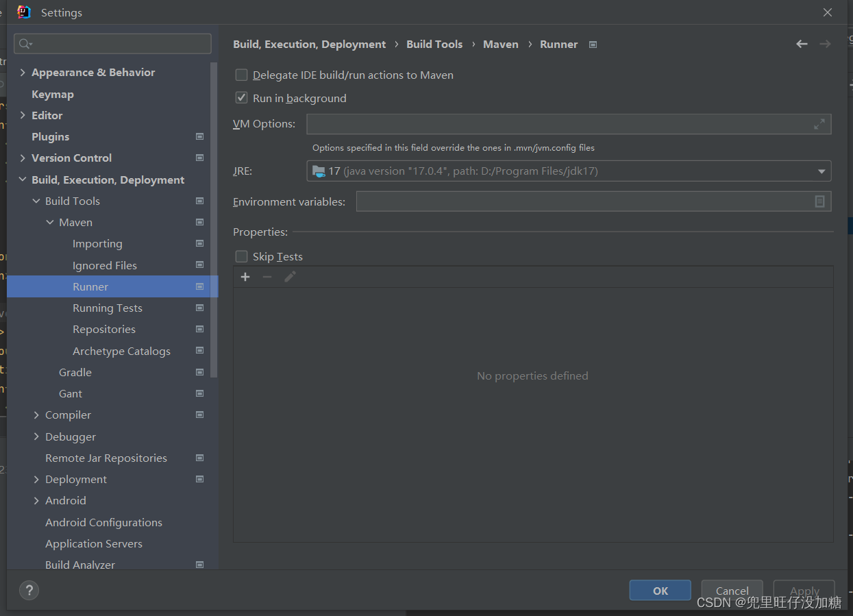Screen dimensions: 853x616
Task: Navigate forward with the right arrow
Action: coord(825,44)
